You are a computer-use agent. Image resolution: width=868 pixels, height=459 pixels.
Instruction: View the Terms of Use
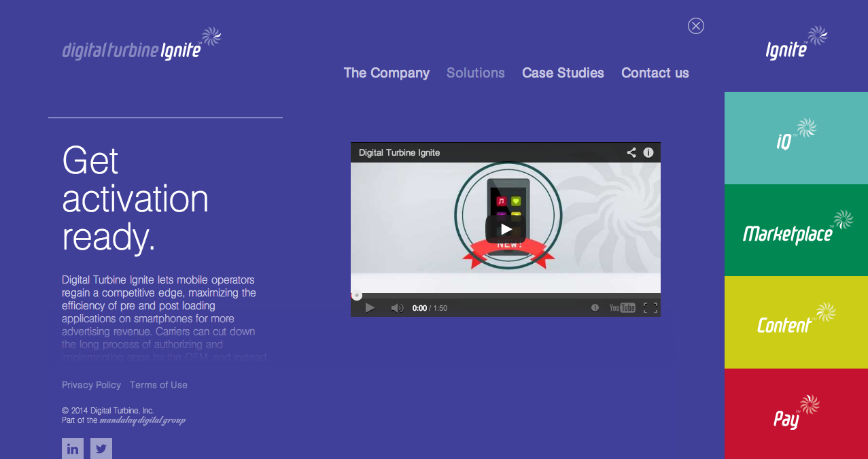(158, 384)
